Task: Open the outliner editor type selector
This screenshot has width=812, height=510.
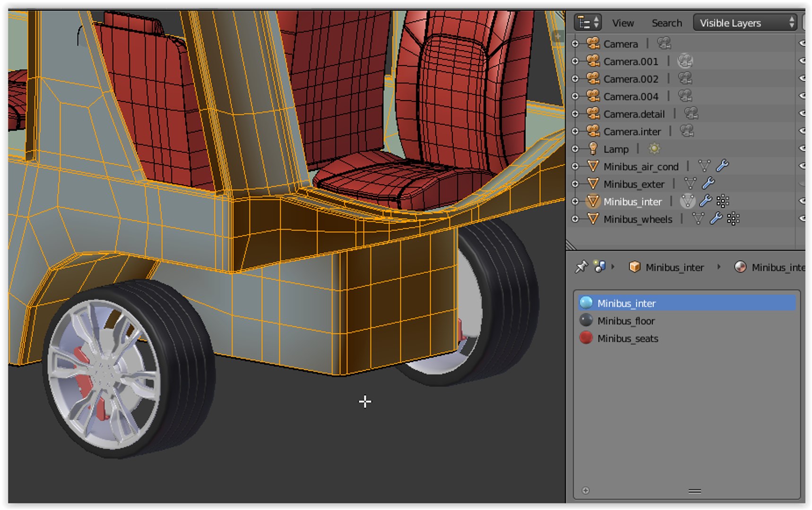Action: point(587,23)
